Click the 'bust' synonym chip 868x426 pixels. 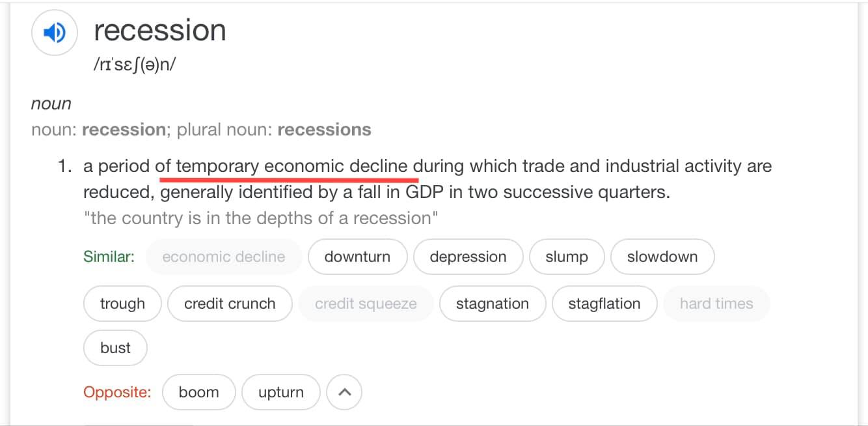(115, 348)
